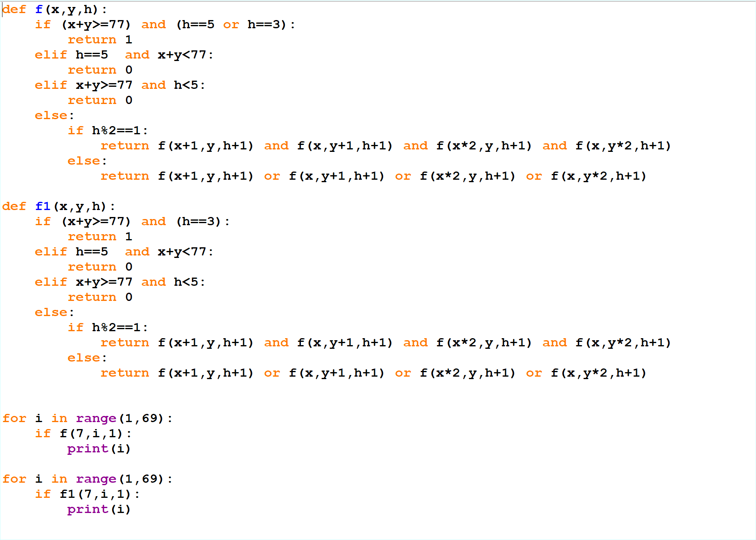Click f(x,y*2,h+1) ending f1's 'and' return line
The width and height of the screenshot is (756, 540).
pyautogui.click(x=623, y=343)
